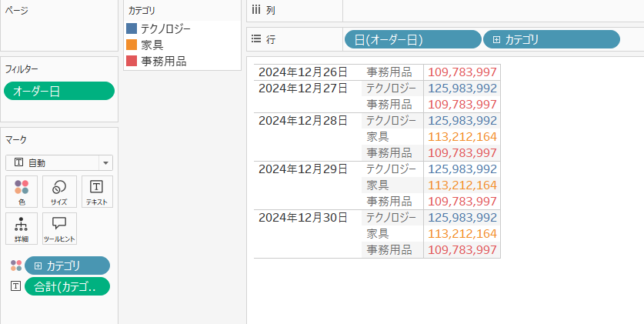Click the 行 (Rows) shelf icon
This screenshot has height=324, width=644.
(257, 38)
